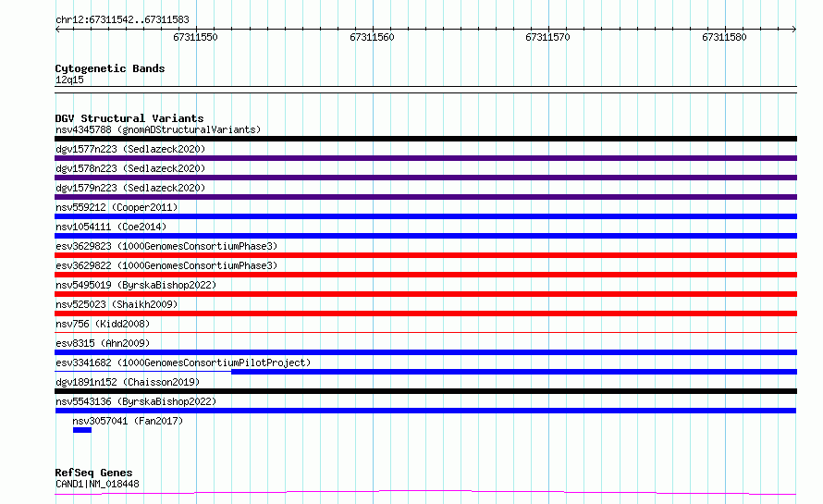Select the blue nsv1054111 bar
The height and width of the screenshot is (504, 823).
[x=425, y=236]
